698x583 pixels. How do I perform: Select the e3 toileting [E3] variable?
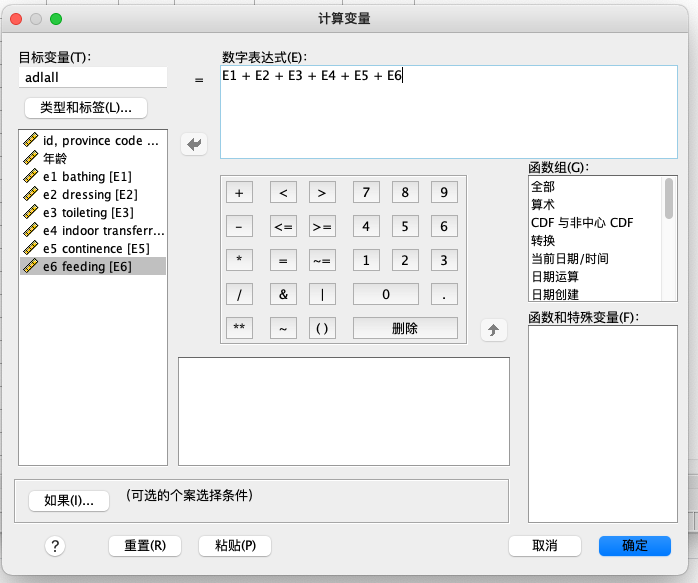93,212
